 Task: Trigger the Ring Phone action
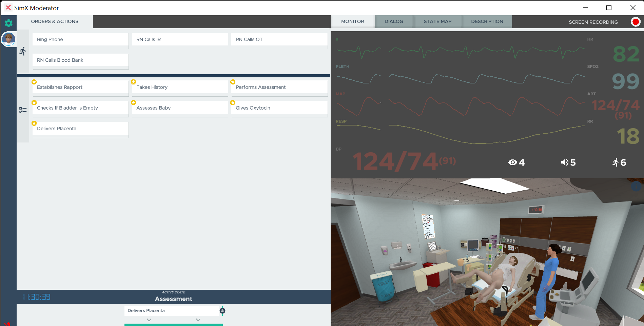80,39
